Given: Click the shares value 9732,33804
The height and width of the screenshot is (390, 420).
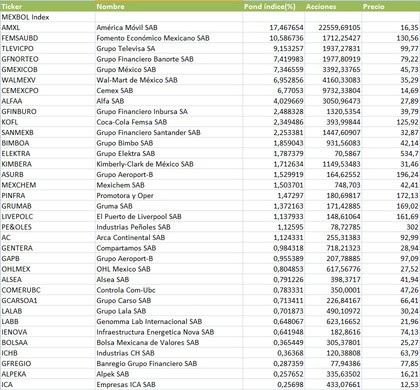Looking at the screenshot, I should click(333, 90).
